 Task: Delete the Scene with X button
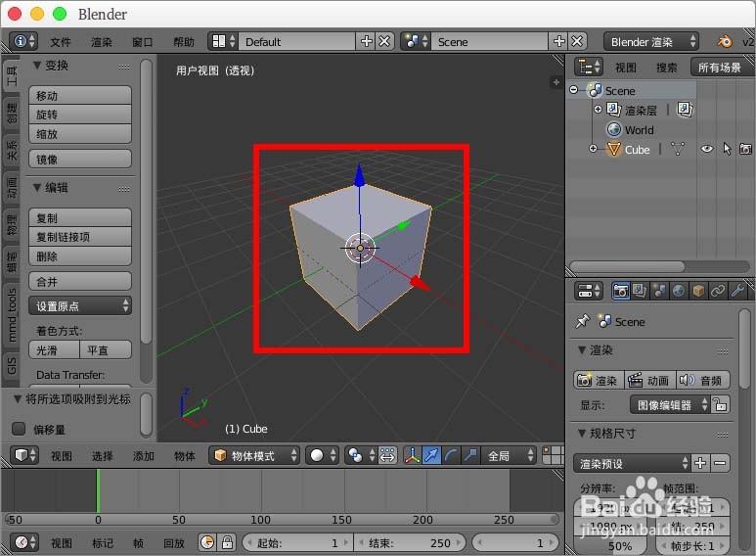tap(577, 41)
